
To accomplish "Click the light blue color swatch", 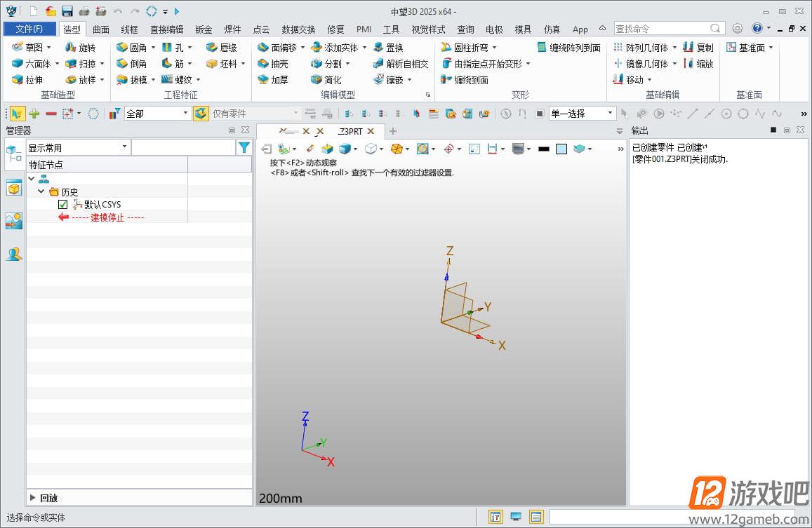I will pos(561,149).
